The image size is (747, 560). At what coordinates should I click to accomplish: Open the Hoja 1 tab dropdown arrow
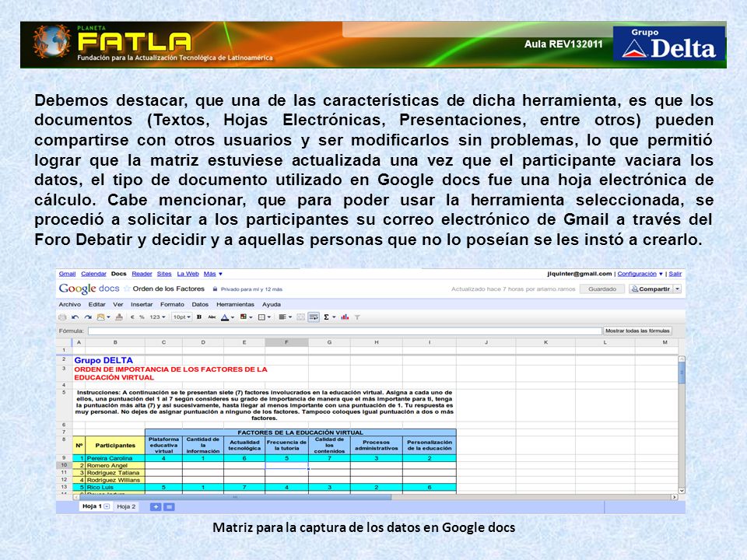coord(107,506)
